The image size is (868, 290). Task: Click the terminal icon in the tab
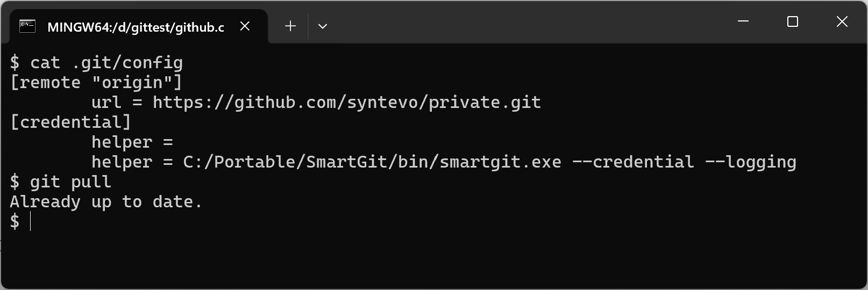[x=27, y=26]
